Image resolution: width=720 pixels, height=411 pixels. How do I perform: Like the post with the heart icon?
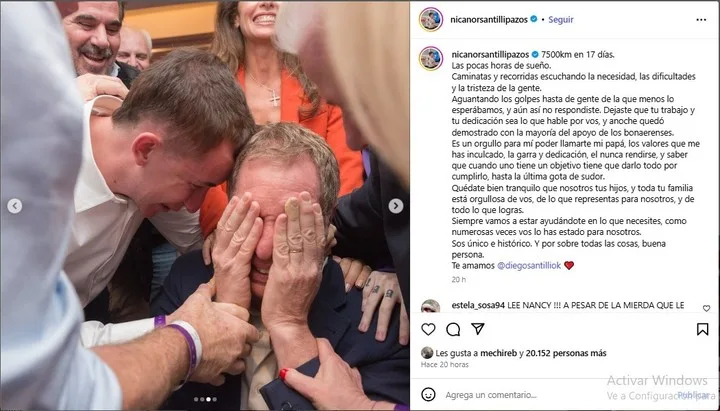pyautogui.click(x=428, y=329)
